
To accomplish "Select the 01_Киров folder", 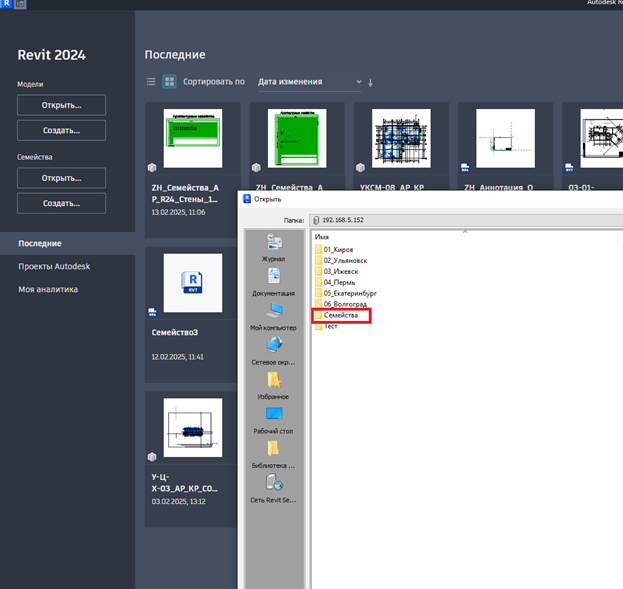I will pyautogui.click(x=334, y=250).
